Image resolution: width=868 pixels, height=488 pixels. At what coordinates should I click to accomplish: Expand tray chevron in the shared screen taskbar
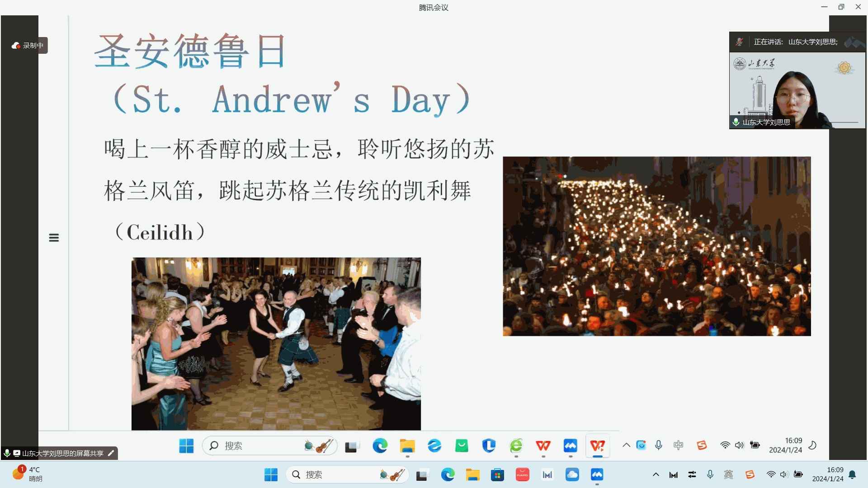626,445
